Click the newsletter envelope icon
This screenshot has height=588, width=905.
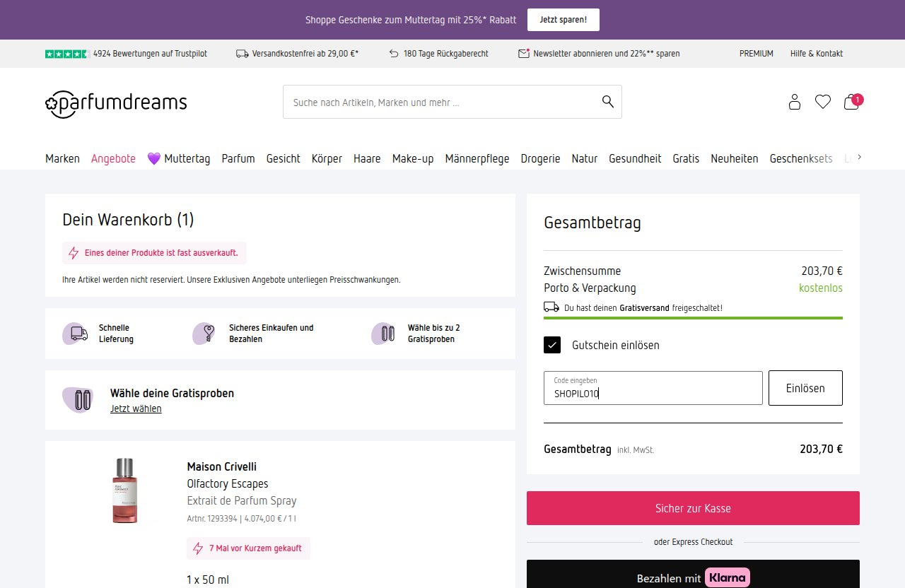[524, 54]
